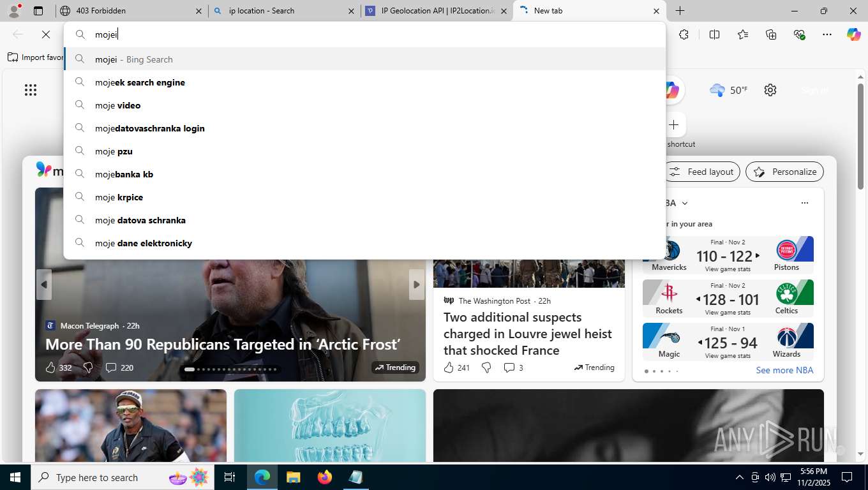Close the New tab tab
Image resolution: width=868 pixels, height=490 pixels.
[656, 11]
